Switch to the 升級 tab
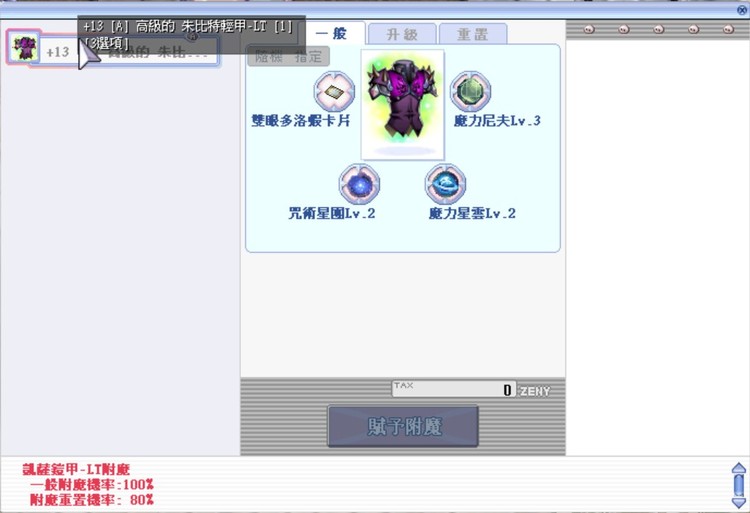 point(402,34)
